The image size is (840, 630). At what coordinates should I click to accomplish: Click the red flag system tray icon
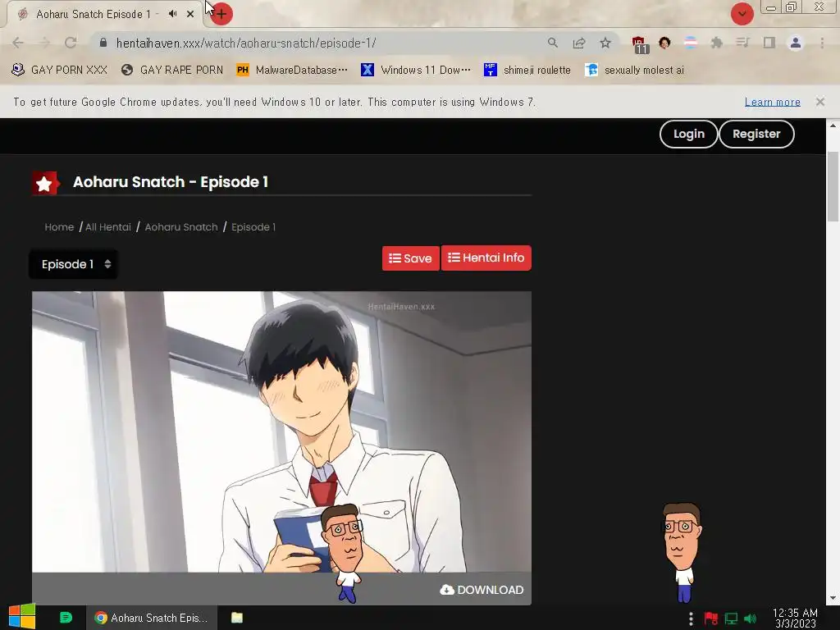click(x=711, y=619)
